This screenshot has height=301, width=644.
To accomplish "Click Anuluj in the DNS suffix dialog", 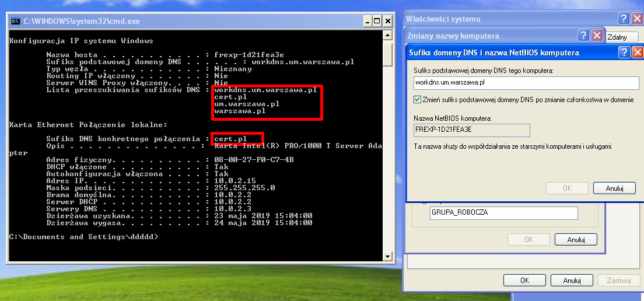I will [x=614, y=188].
